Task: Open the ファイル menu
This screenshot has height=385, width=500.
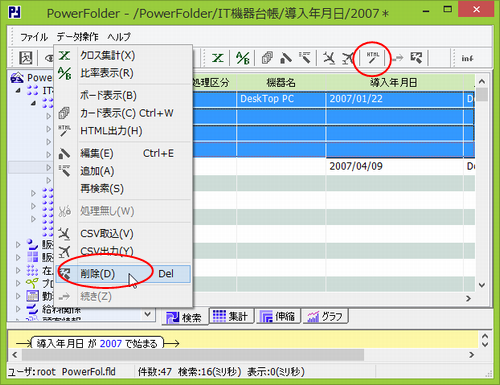Action: point(34,37)
